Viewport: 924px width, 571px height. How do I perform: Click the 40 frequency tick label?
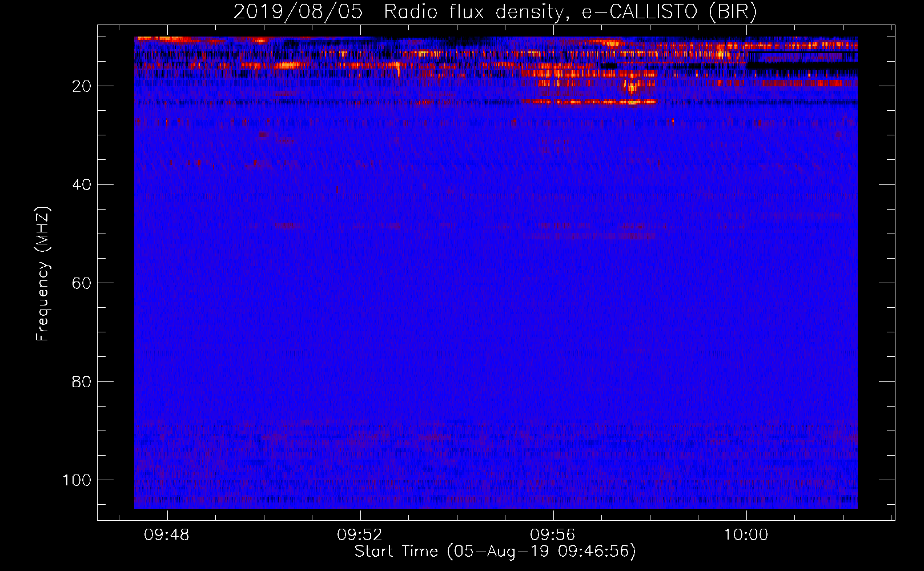click(82, 185)
